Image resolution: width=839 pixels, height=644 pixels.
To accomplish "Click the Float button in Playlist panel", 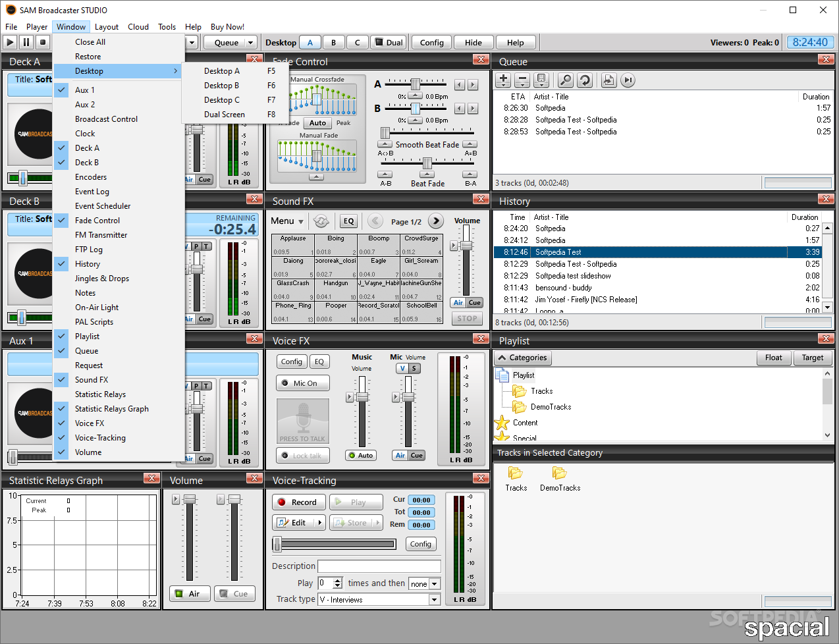I will click(774, 358).
